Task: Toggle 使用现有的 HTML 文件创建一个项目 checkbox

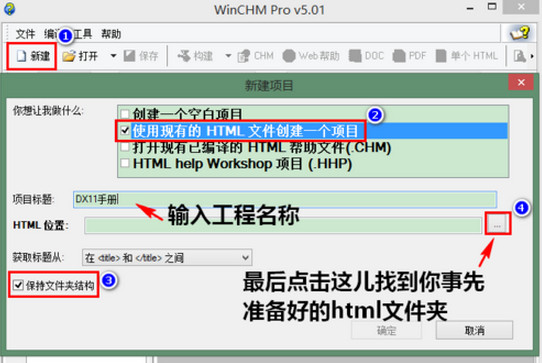Action: click(125, 130)
